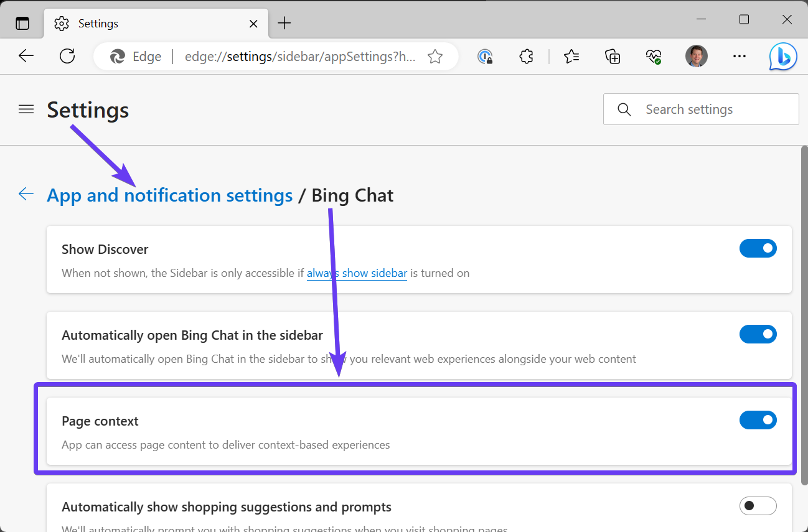Disable the Page context toggle
The image size is (808, 532).
point(758,420)
